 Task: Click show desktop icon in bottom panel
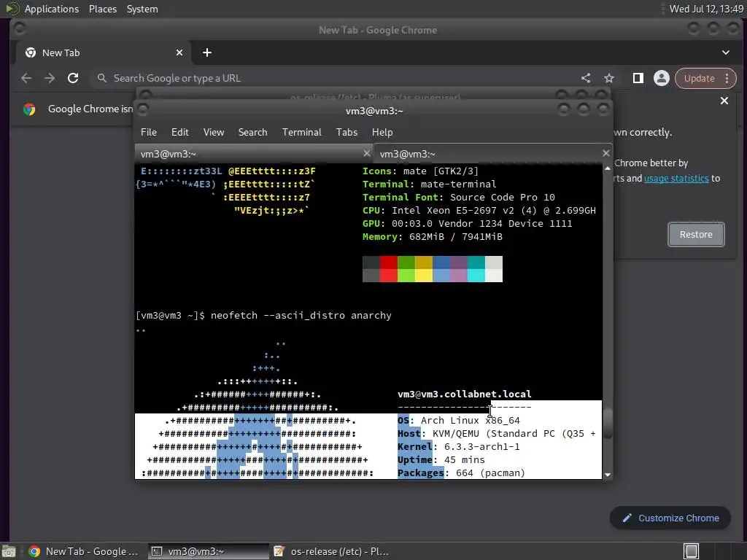click(x=9, y=551)
